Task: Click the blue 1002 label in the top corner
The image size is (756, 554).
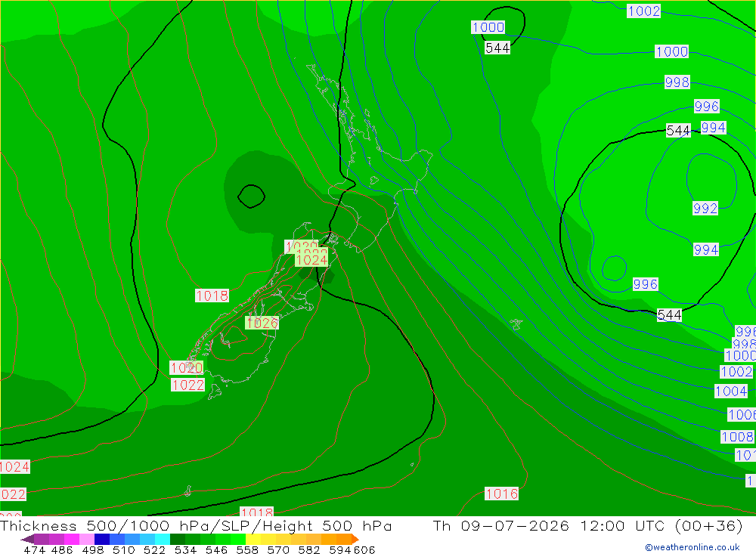Action: [x=643, y=11]
